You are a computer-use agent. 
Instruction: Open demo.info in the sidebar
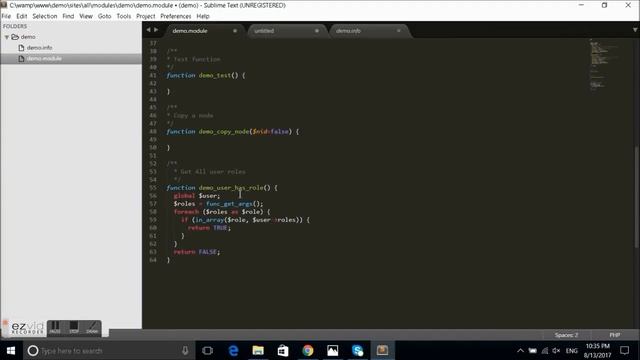pos(40,48)
